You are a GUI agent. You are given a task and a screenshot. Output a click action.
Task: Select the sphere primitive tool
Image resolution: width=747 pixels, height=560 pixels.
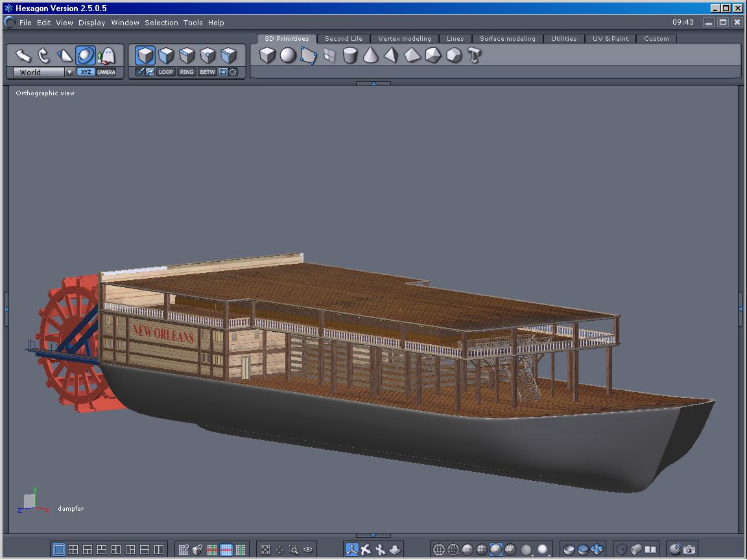(288, 56)
